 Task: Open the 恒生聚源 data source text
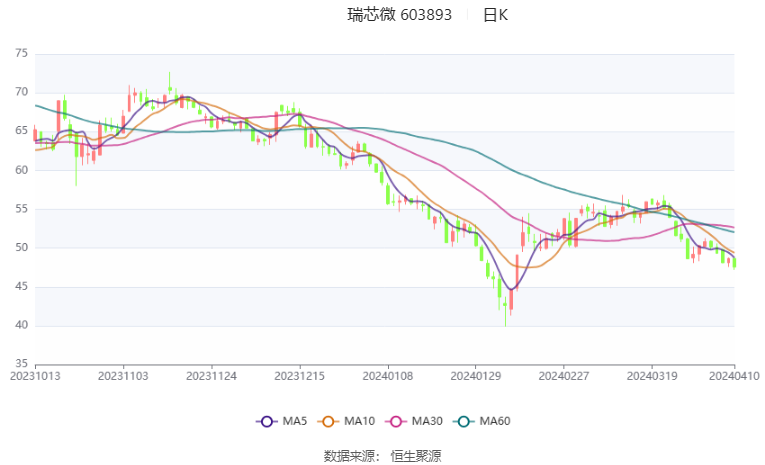point(415,455)
